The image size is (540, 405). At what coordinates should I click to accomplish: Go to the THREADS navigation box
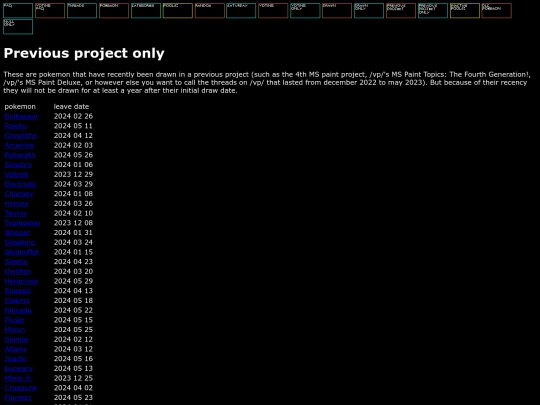(82, 11)
